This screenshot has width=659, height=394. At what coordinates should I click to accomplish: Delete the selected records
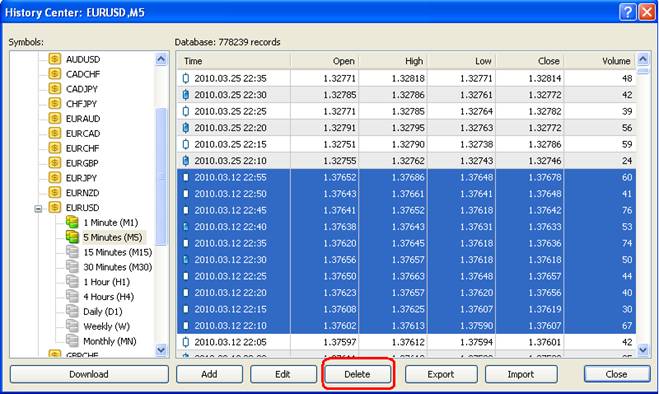357,374
